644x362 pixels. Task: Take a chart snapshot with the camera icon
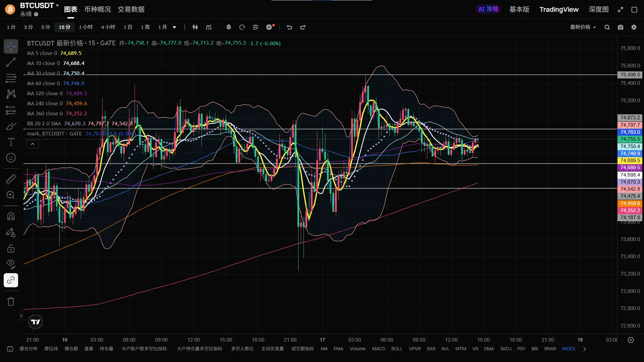[x=621, y=27]
